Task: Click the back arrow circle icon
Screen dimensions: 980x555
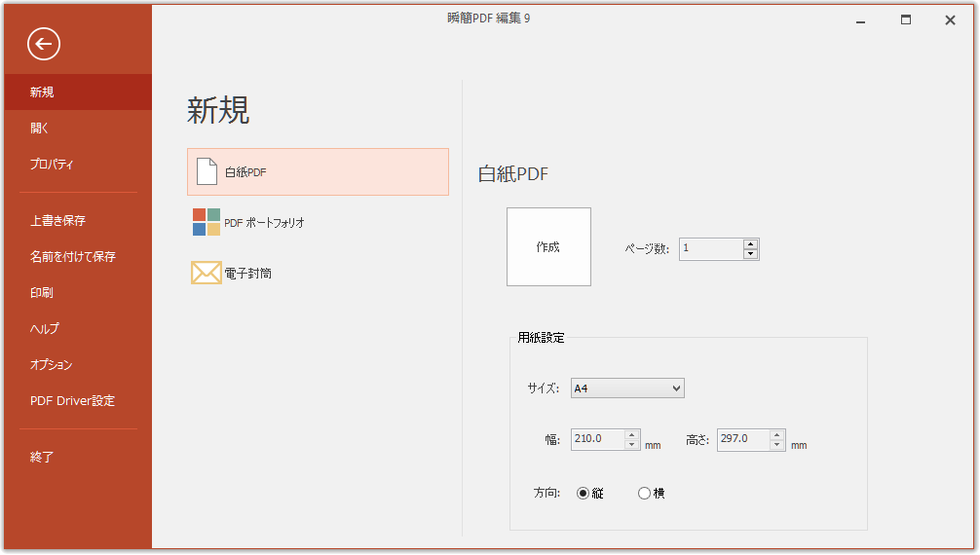Action: coord(44,44)
